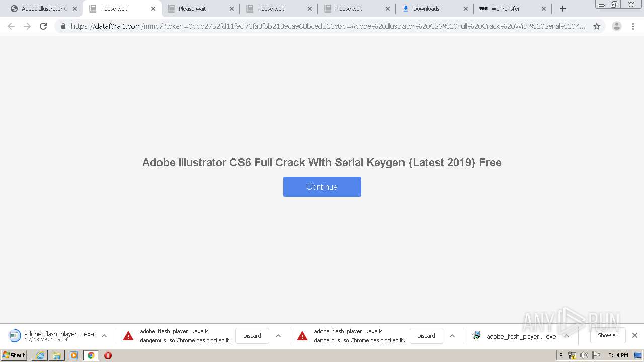Go forward with the forward arrow
This screenshot has height=362, width=644.
[27, 26]
